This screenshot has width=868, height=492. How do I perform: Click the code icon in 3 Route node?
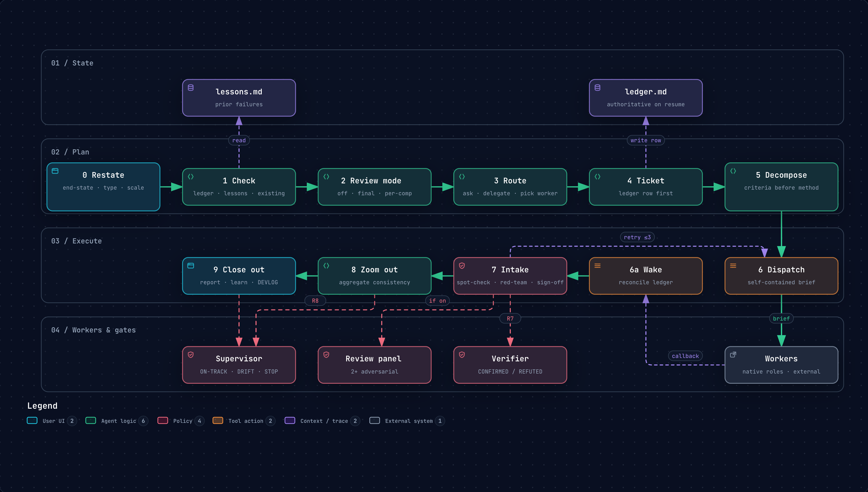click(462, 176)
